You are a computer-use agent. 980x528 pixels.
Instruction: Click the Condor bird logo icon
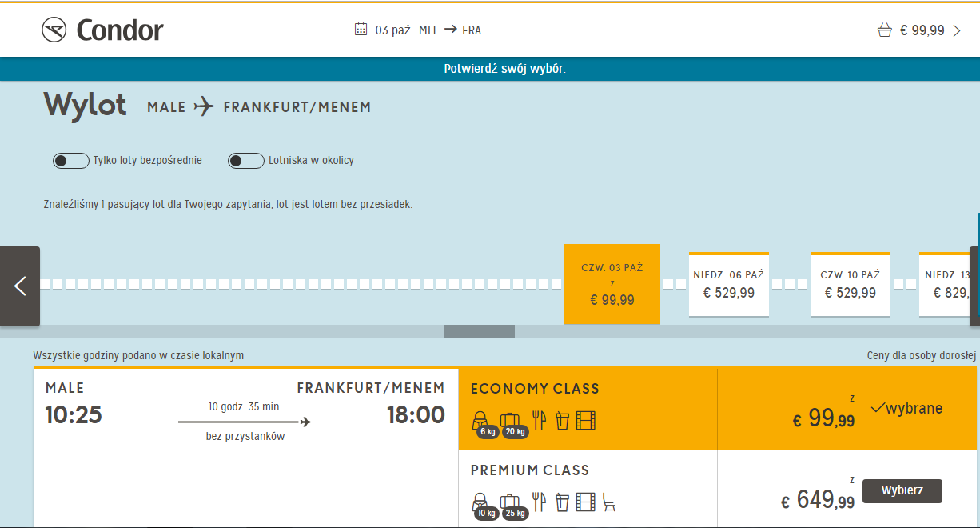point(54,30)
